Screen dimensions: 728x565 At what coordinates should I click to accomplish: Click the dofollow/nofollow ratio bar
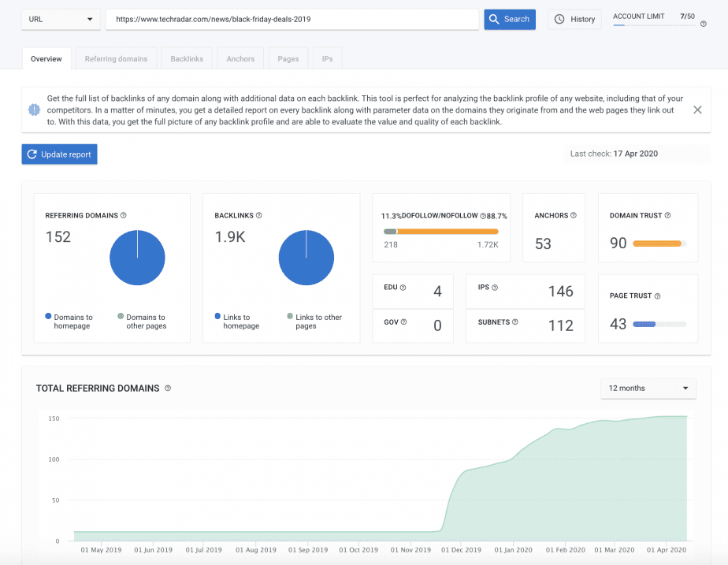click(x=441, y=231)
